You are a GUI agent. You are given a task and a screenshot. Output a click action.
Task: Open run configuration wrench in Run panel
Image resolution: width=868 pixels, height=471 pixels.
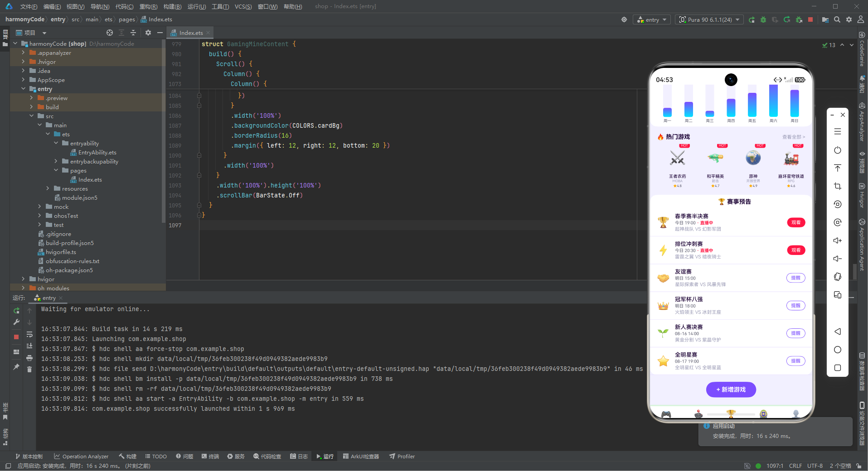(16, 322)
